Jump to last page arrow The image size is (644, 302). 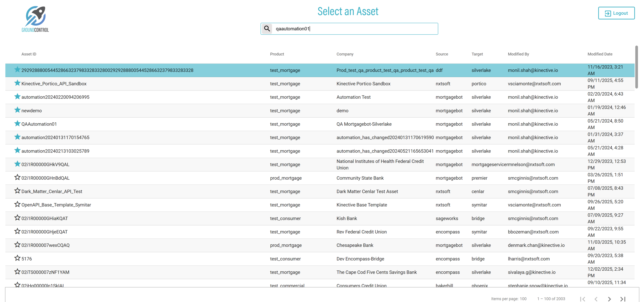pyautogui.click(x=623, y=299)
